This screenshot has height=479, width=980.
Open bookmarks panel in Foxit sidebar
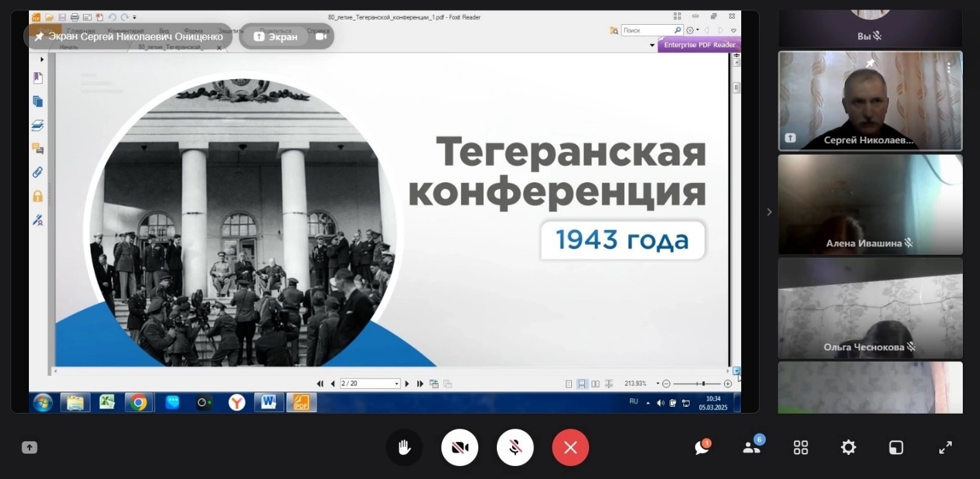pos(38,78)
